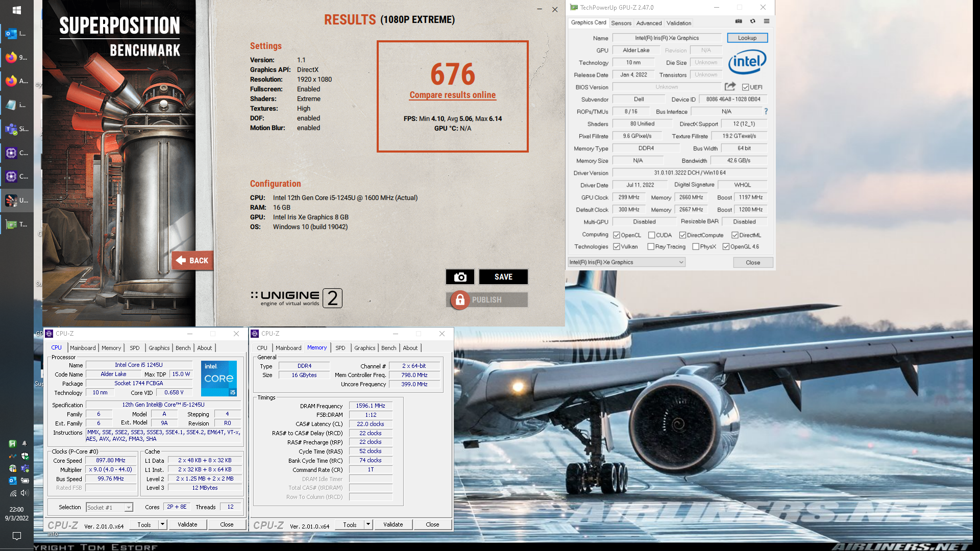This screenshot has width=980, height=551.
Task: Toggle the CUDA checkbox
Action: [651, 235]
